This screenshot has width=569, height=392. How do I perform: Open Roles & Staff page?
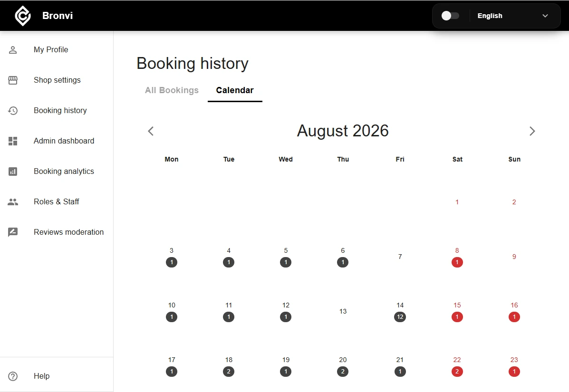click(x=56, y=202)
